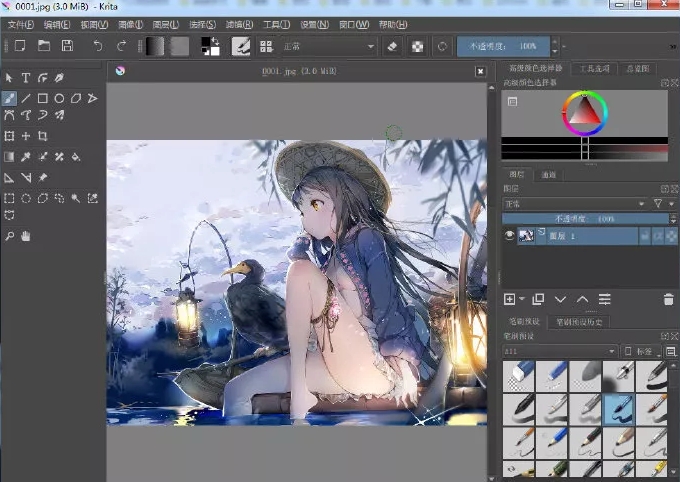680x482 pixels.
Task: Click the Save document icon
Action: click(67, 45)
